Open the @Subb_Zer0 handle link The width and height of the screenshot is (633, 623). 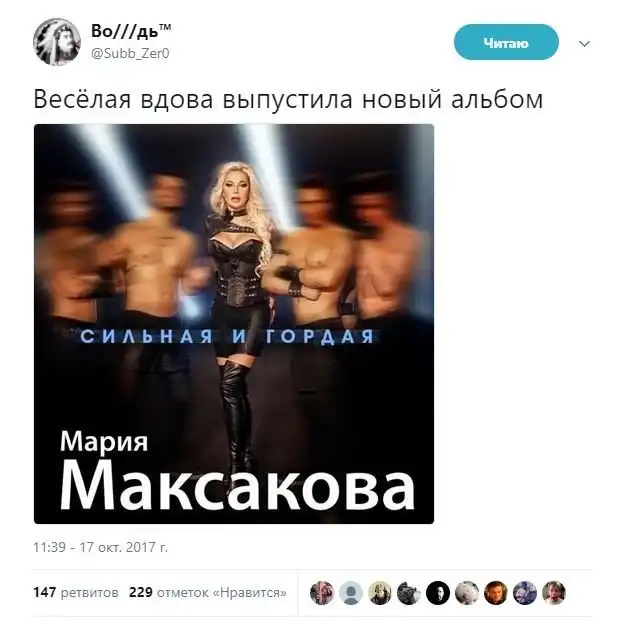tap(130, 54)
